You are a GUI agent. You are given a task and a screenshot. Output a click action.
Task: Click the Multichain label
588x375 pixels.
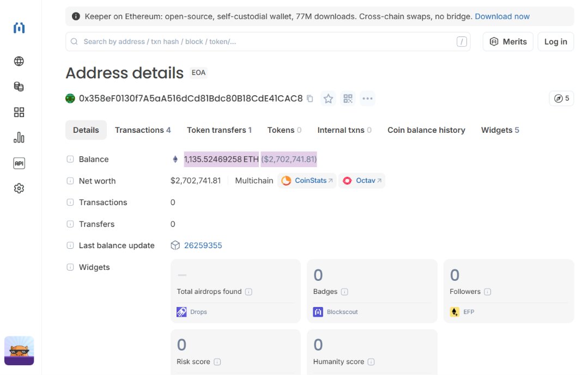[x=254, y=181]
